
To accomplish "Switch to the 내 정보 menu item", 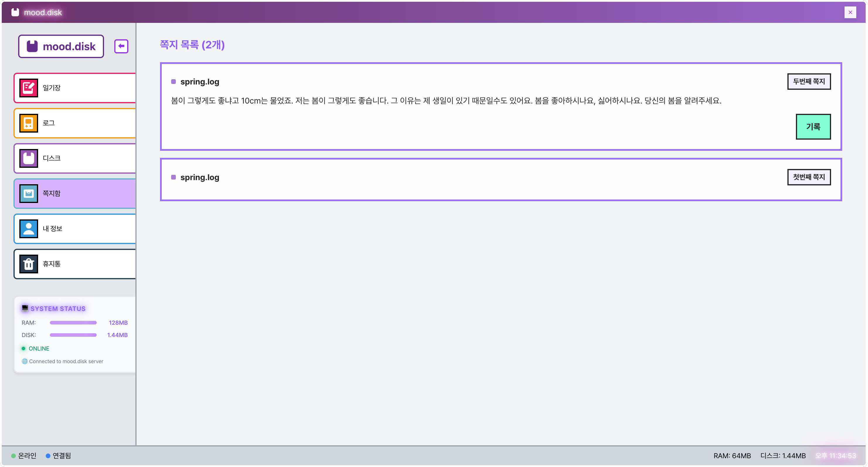I will coord(75,229).
